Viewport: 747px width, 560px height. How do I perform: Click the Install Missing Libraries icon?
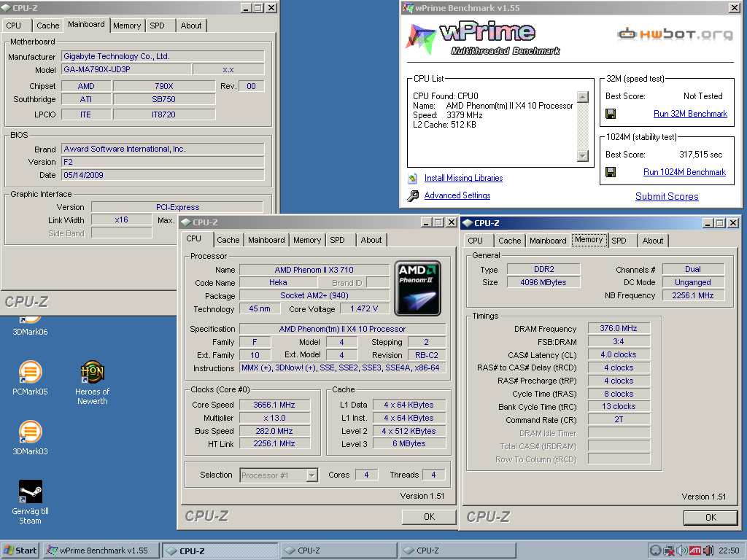coord(413,178)
